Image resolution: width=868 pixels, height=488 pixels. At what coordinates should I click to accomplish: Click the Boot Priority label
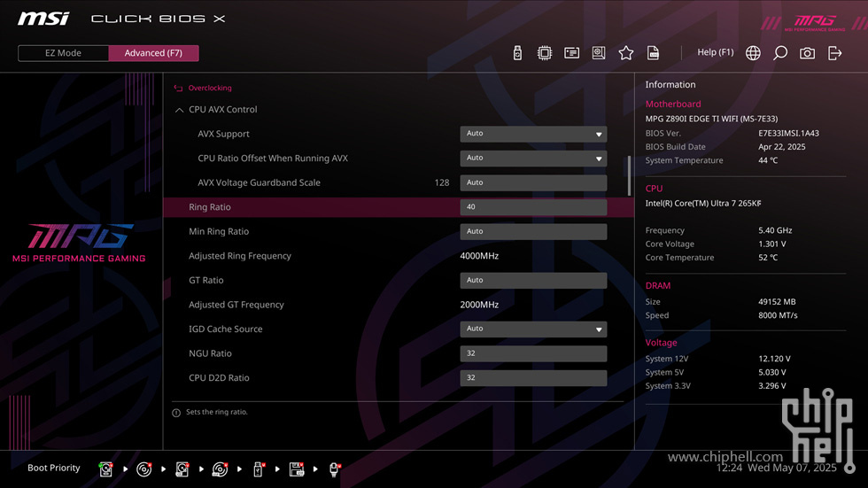54,469
